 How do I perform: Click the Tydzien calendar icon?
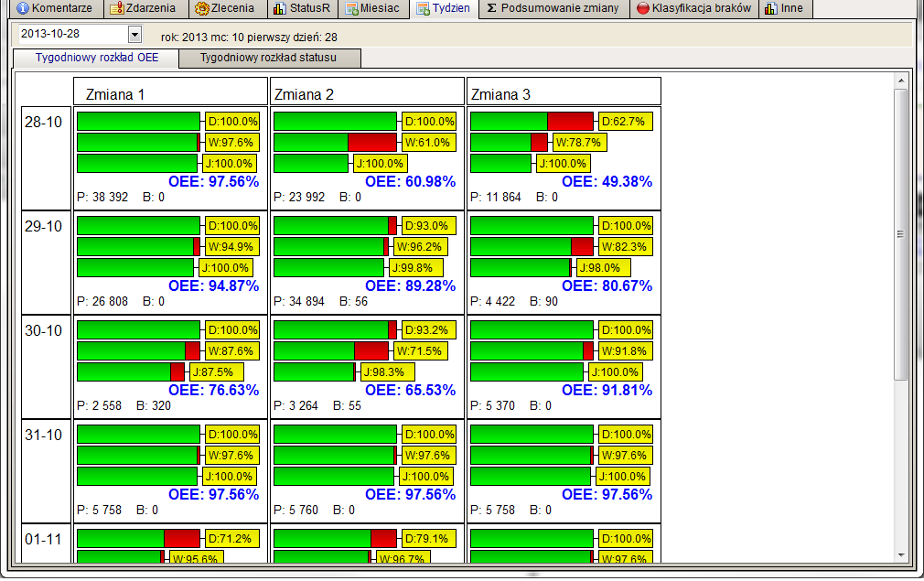click(423, 8)
